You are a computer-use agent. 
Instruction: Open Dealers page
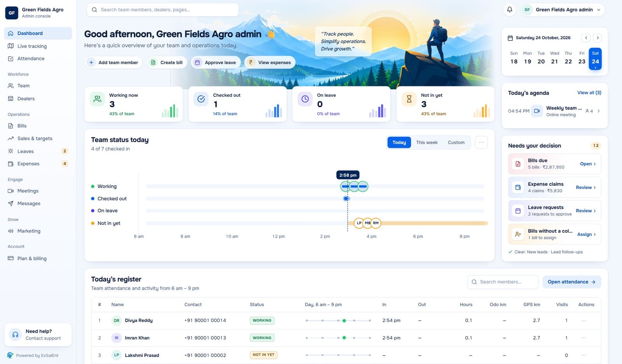[x=38, y=99]
